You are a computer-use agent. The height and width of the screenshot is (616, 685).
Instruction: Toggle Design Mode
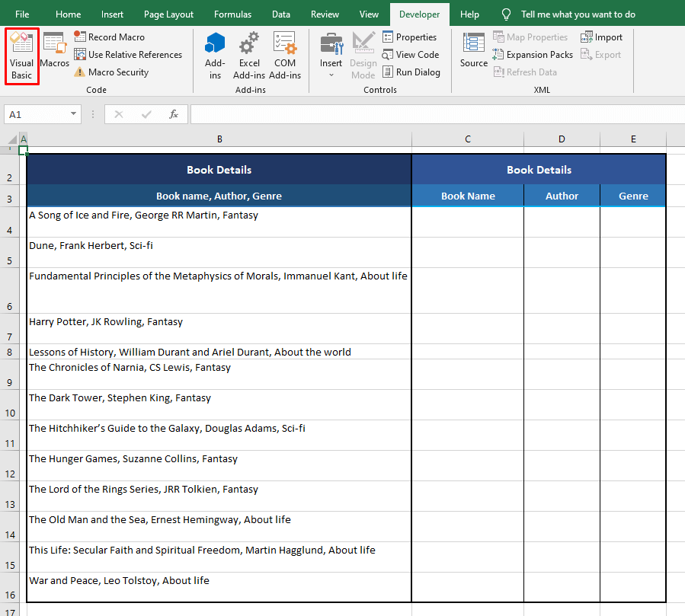click(x=363, y=56)
